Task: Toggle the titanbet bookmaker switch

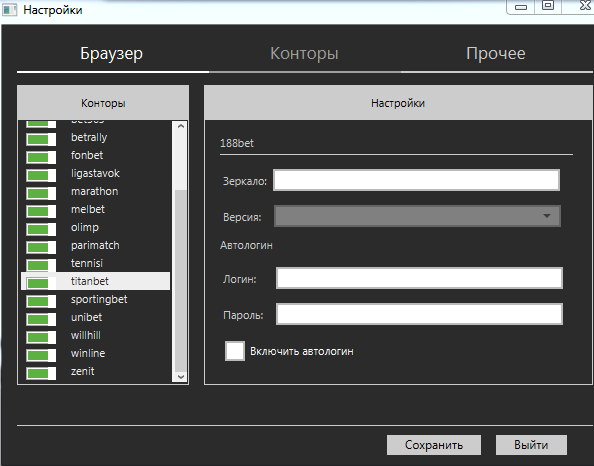Action: pos(41,283)
